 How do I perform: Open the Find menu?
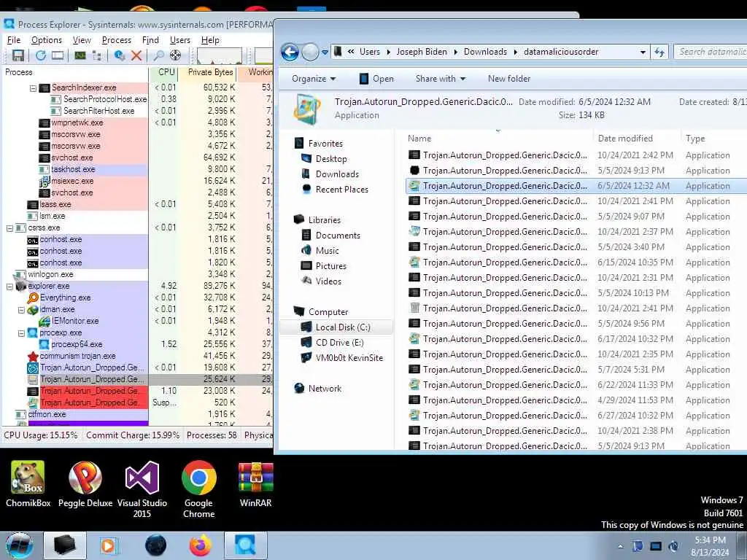[150, 40]
